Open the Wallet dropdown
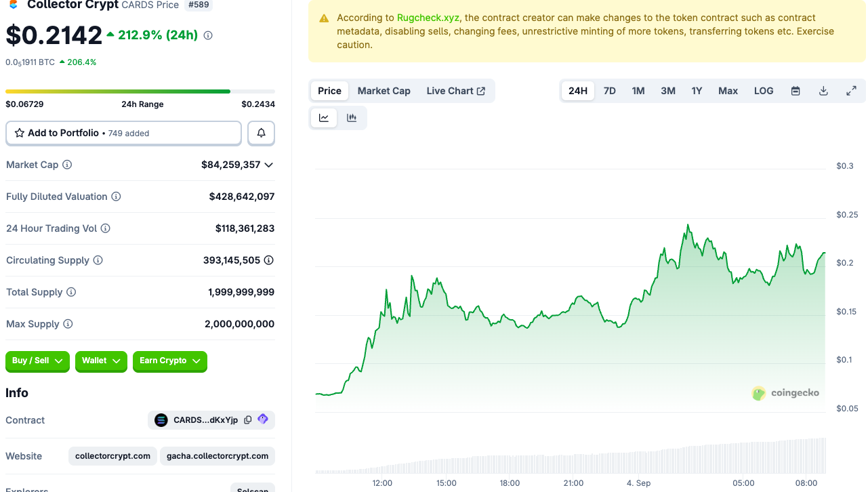Screen dimensions: 868x492 coord(101,361)
